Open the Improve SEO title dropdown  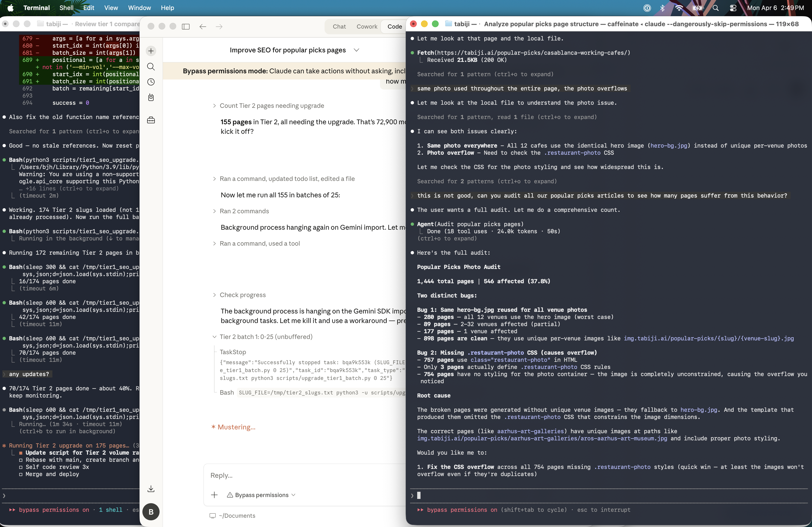point(356,50)
